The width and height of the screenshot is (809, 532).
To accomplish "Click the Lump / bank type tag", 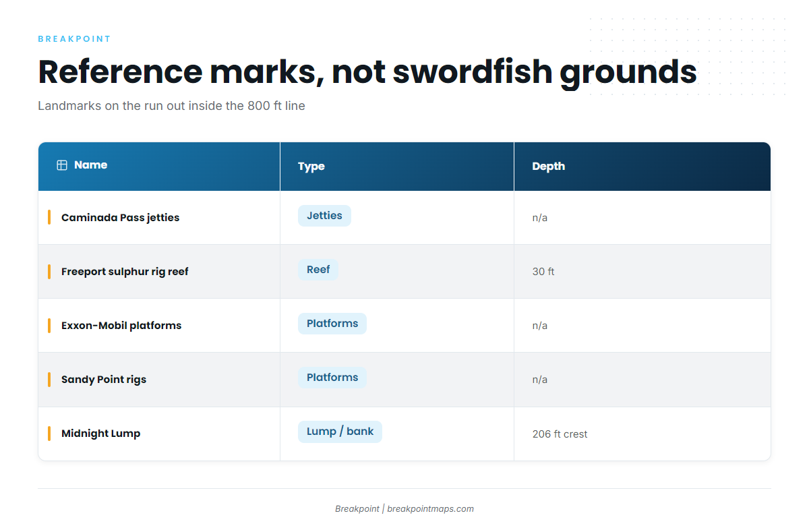I will click(340, 432).
